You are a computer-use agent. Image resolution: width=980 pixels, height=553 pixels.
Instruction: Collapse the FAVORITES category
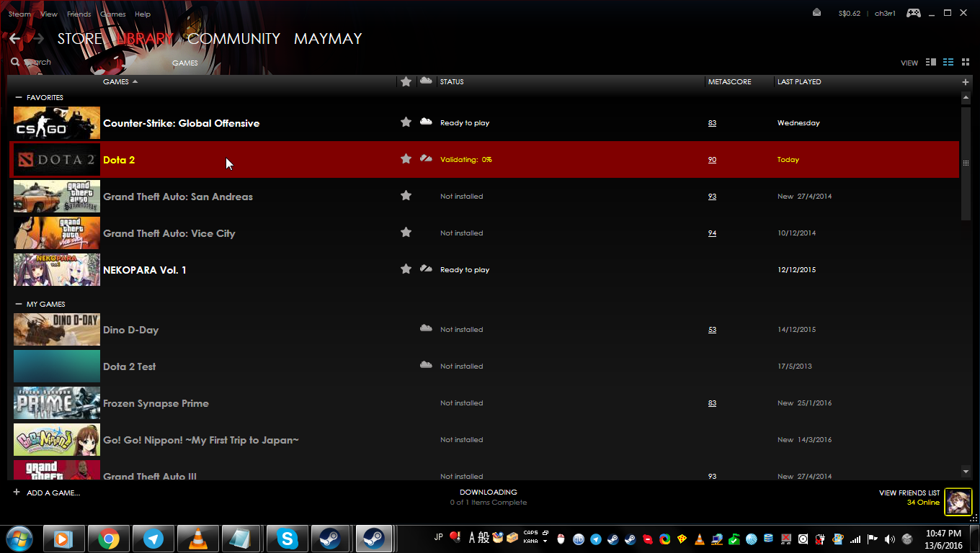[19, 97]
